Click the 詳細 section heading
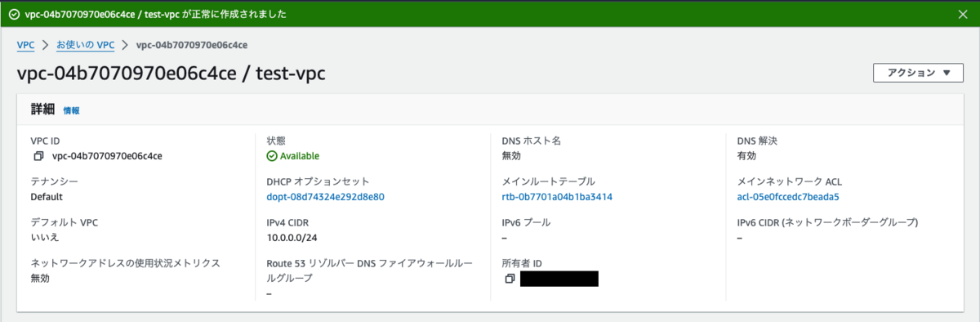This screenshot has width=980, height=322. click(x=42, y=110)
